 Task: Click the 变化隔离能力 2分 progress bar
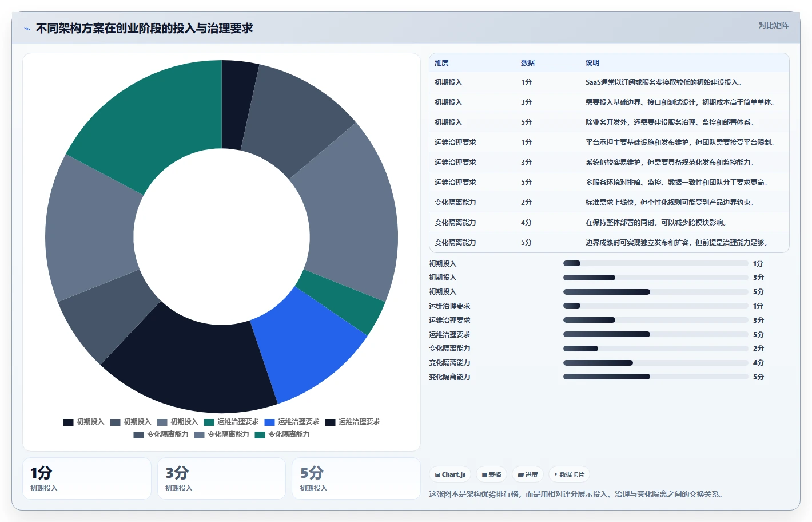pyautogui.click(x=655, y=349)
